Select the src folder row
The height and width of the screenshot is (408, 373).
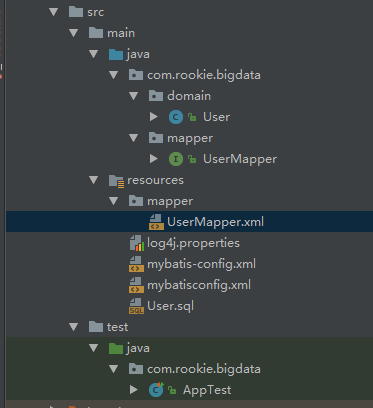(189, 12)
